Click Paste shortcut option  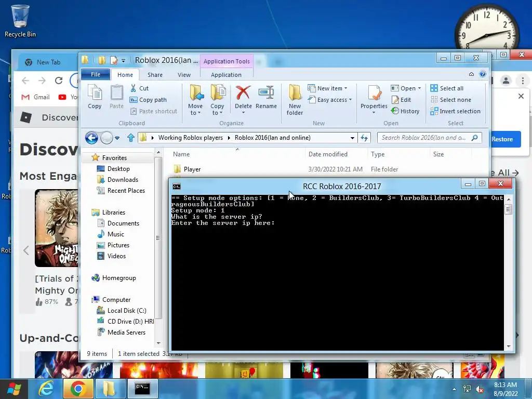point(154,111)
